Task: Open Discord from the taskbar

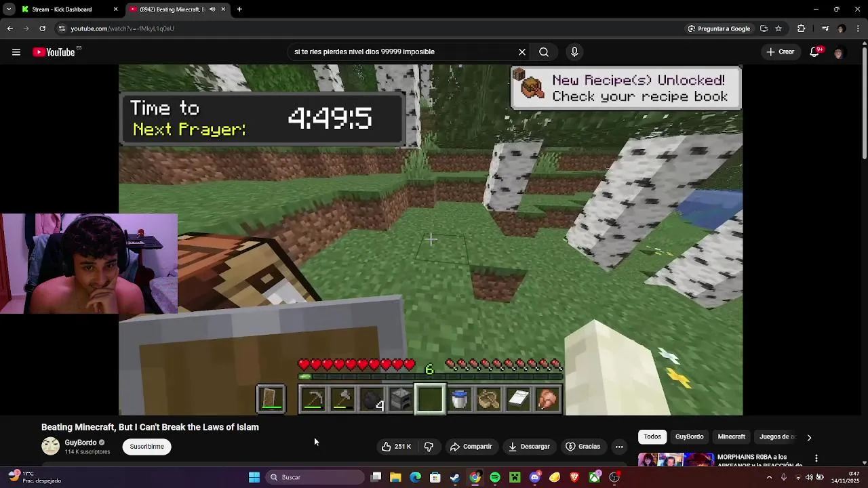Action: 535,477
